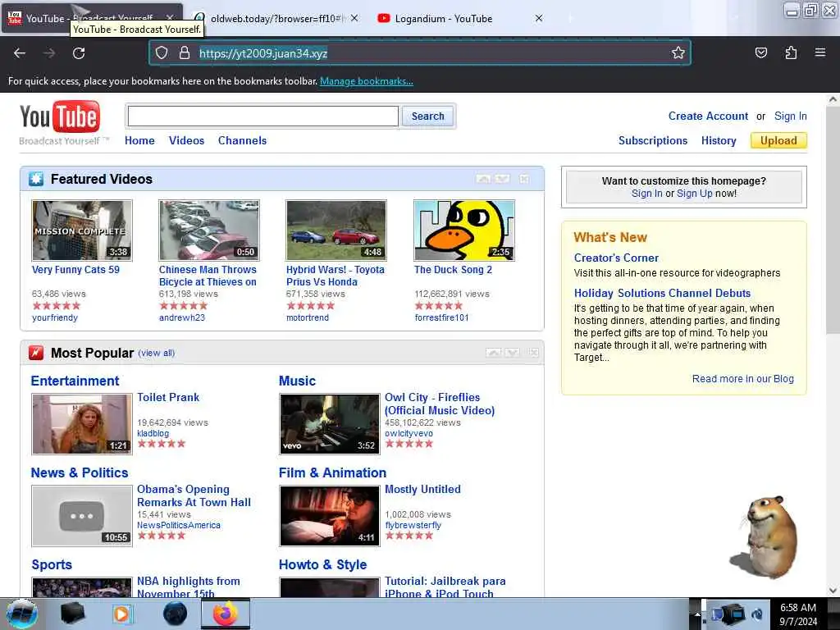
Task: Click the header Sign In link
Action: coord(790,116)
